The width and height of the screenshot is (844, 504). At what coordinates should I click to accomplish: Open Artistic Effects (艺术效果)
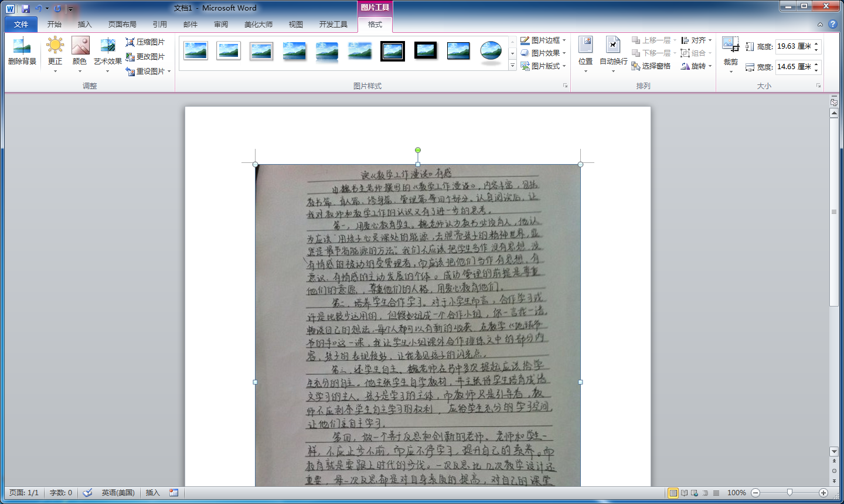point(108,54)
